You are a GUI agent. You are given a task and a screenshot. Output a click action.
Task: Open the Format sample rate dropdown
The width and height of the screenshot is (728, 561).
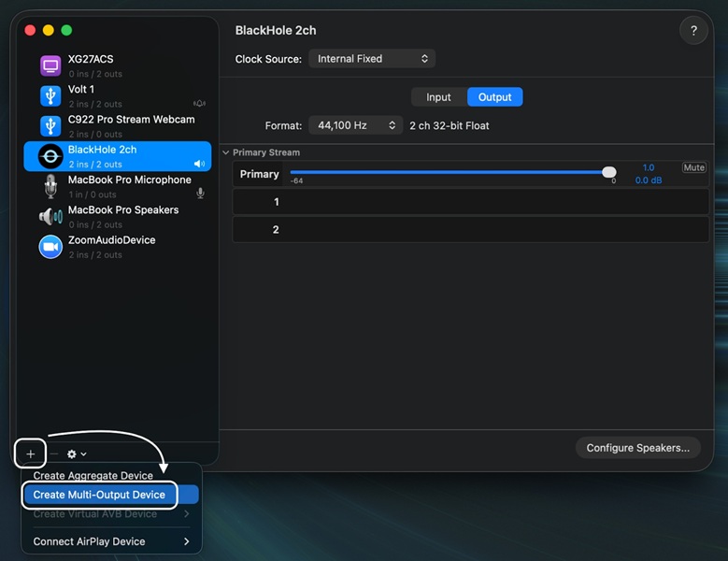[x=356, y=125]
